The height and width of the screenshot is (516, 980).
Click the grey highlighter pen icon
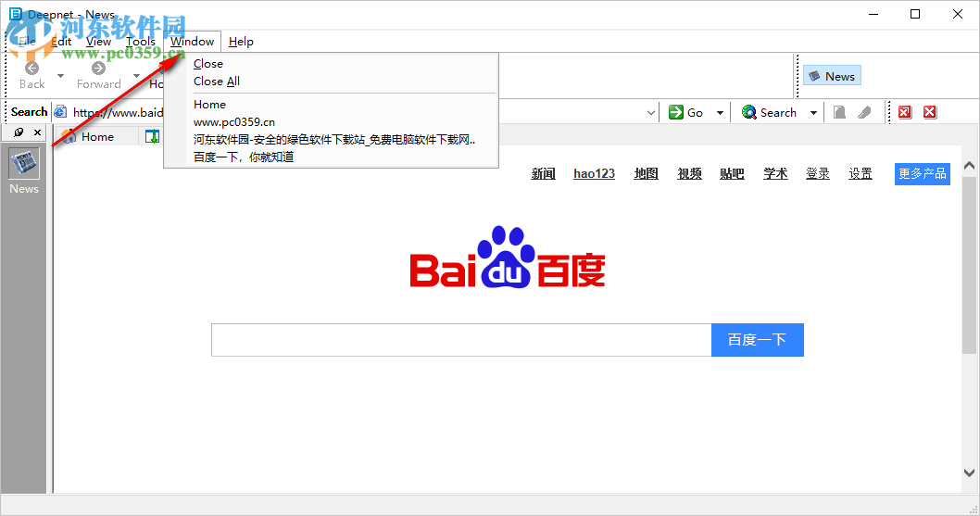[864, 112]
